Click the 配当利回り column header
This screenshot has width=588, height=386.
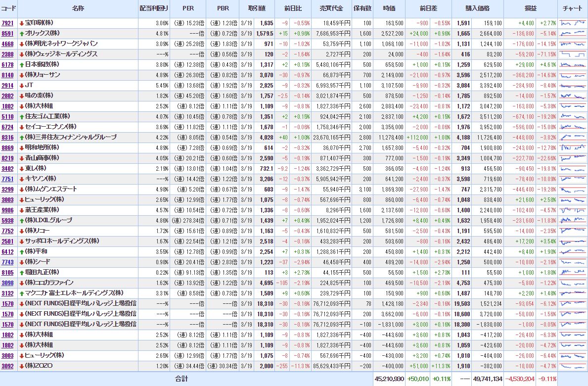[154, 9]
